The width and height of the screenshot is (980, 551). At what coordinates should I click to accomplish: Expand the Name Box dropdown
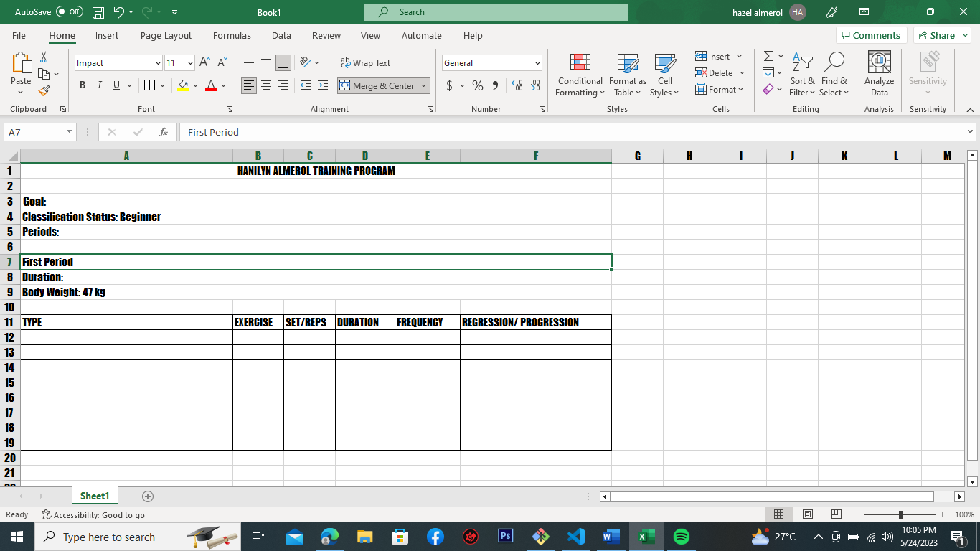(x=70, y=132)
